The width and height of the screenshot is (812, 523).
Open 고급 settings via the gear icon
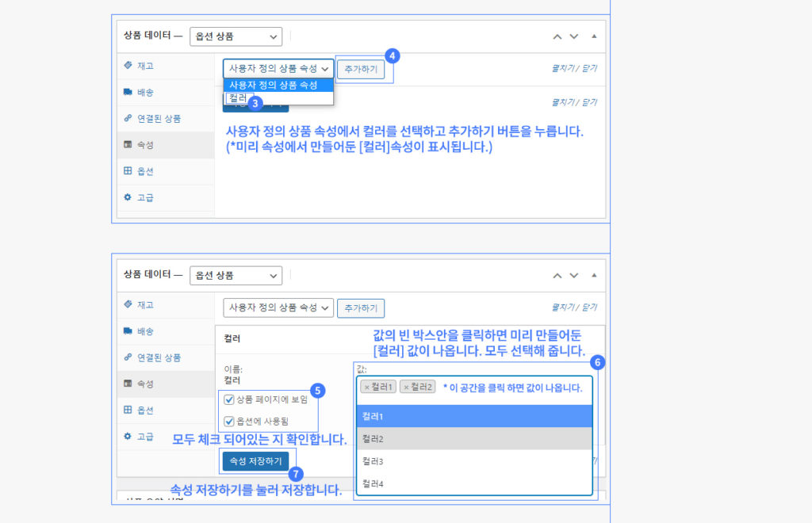coord(129,197)
